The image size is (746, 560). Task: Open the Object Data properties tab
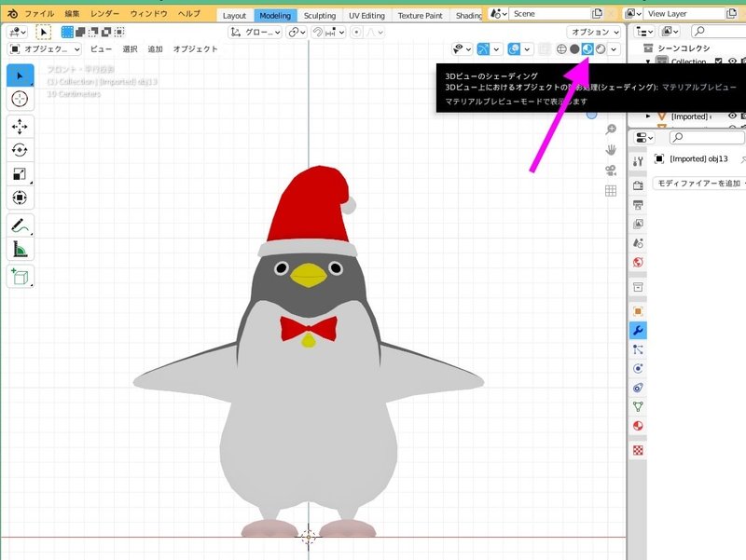coord(638,406)
